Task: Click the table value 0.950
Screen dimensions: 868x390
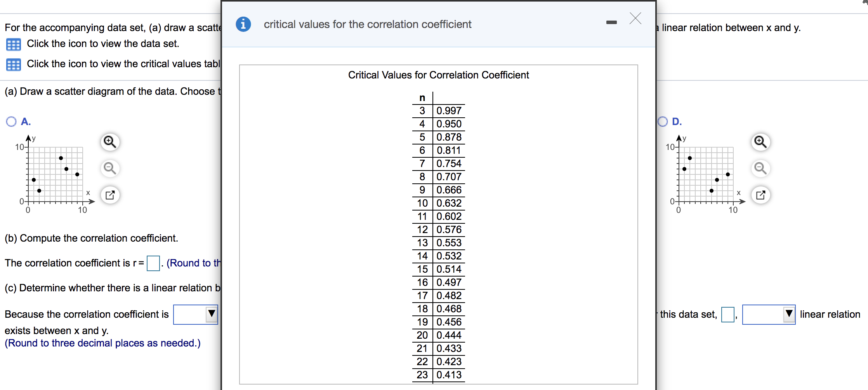Action: (x=449, y=124)
